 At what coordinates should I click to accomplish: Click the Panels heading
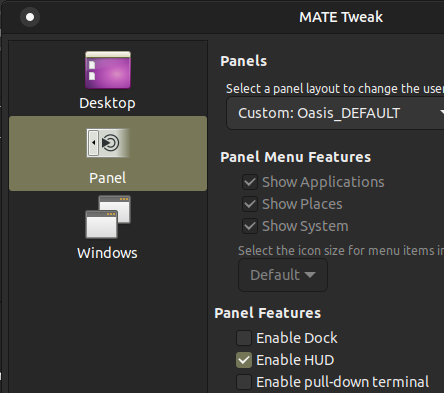pos(244,61)
